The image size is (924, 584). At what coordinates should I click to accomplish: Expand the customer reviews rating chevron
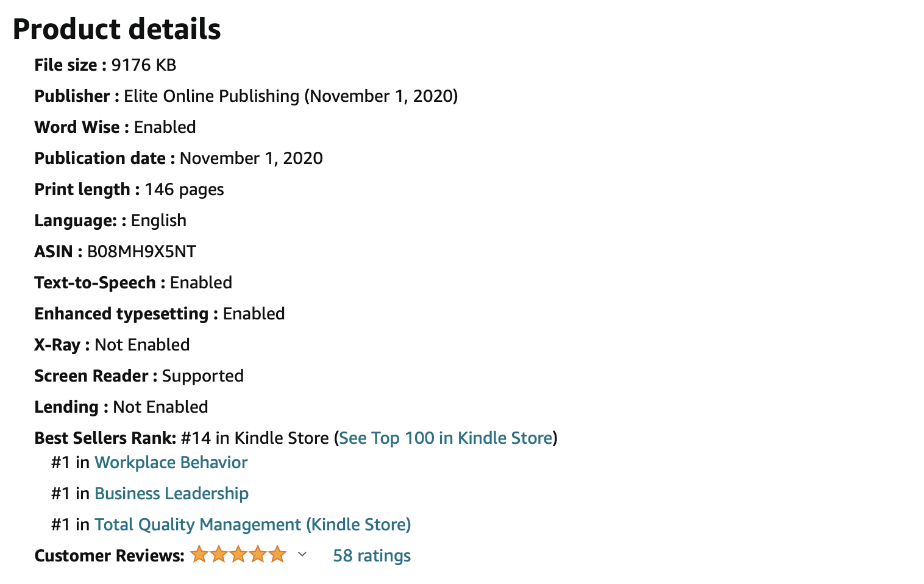point(302,555)
